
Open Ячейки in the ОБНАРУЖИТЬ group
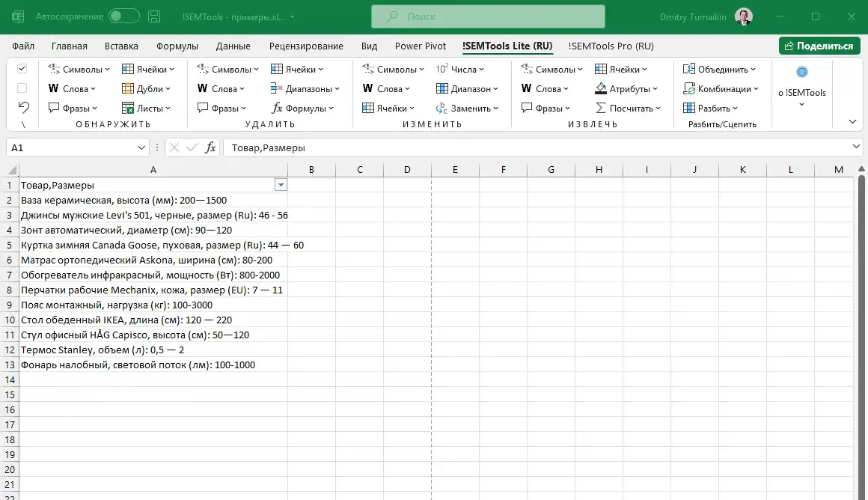148,69
